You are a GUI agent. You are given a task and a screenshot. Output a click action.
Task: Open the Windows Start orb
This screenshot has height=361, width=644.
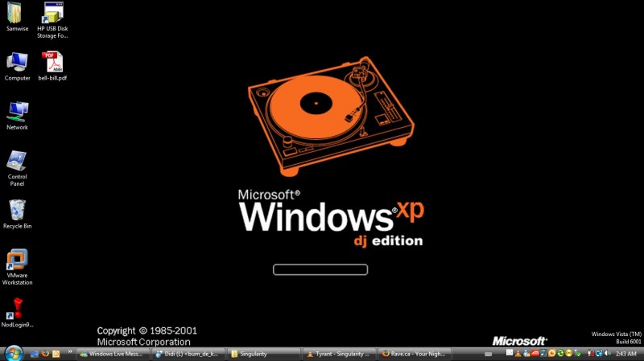pos(14,354)
